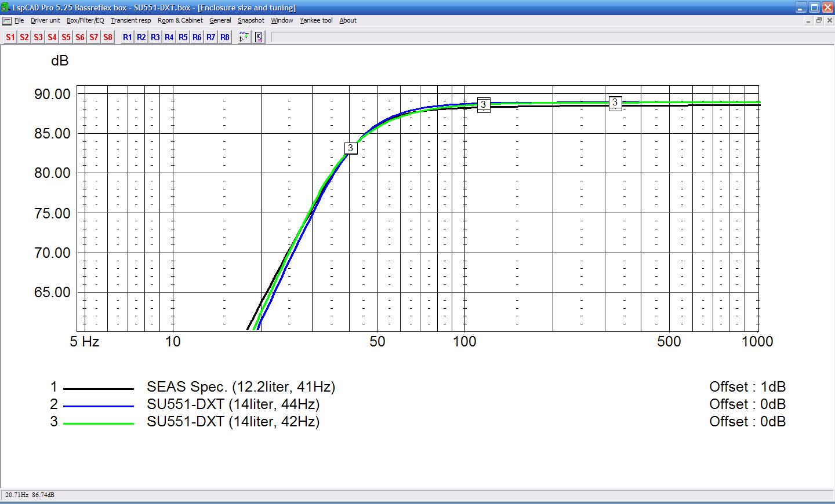Viewport: 835px width, 504px height.
Task: Click the 500 frequency axis label
Action: coord(669,342)
